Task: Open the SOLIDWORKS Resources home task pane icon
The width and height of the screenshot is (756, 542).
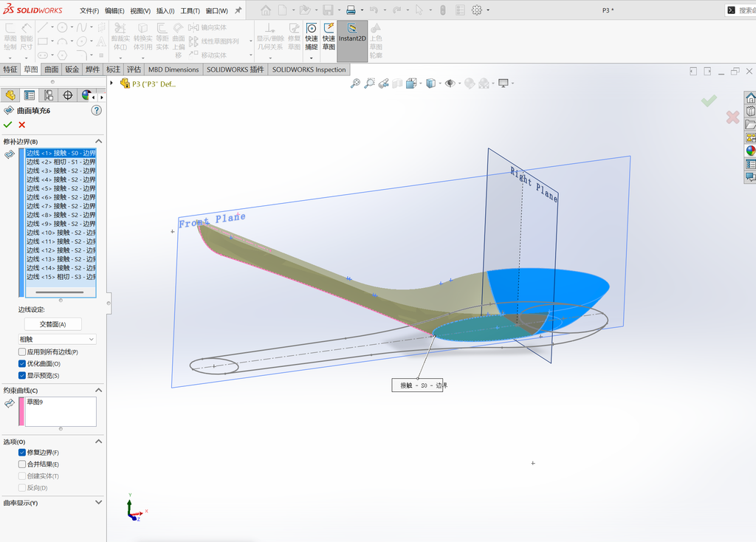Action: 750,98
